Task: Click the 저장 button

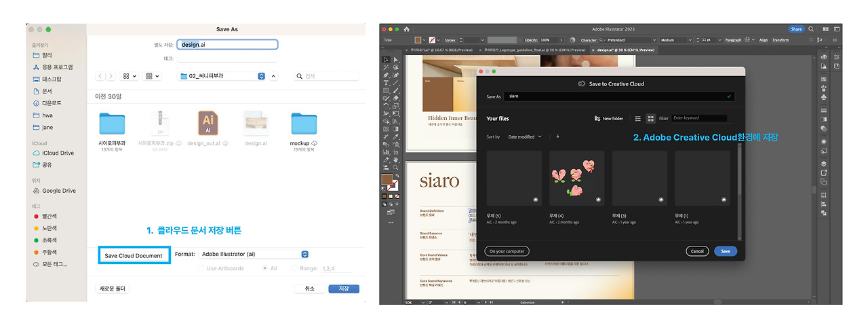Action: tap(344, 289)
